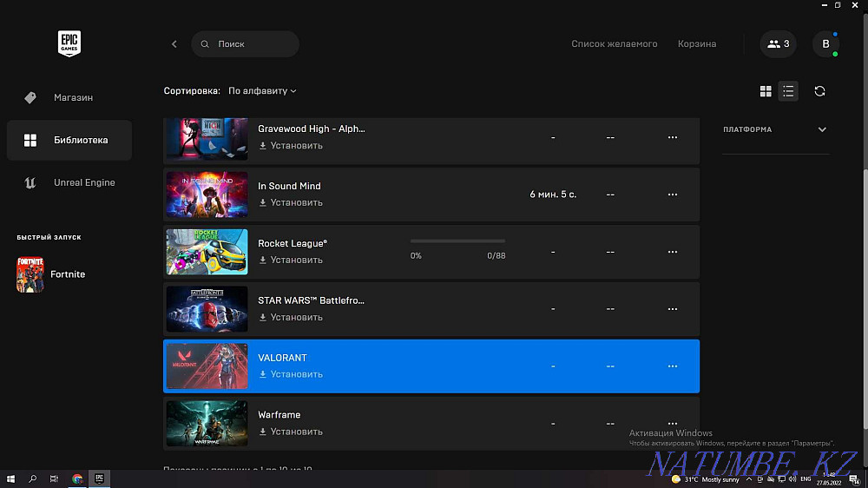The height and width of the screenshot is (488, 868).
Task: Open Chrome from the taskbar
Action: click(x=77, y=478)
